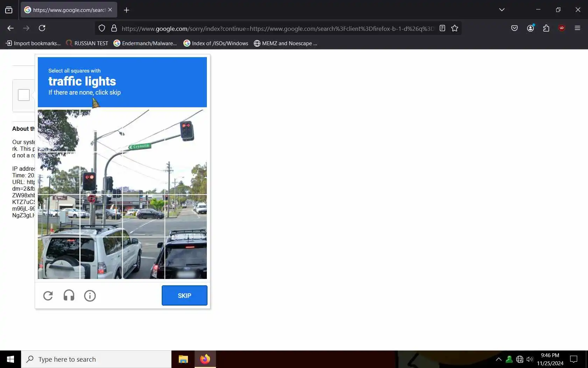
Task: Switch to the audio challenge headphones icon
Action: coord(69,296)
